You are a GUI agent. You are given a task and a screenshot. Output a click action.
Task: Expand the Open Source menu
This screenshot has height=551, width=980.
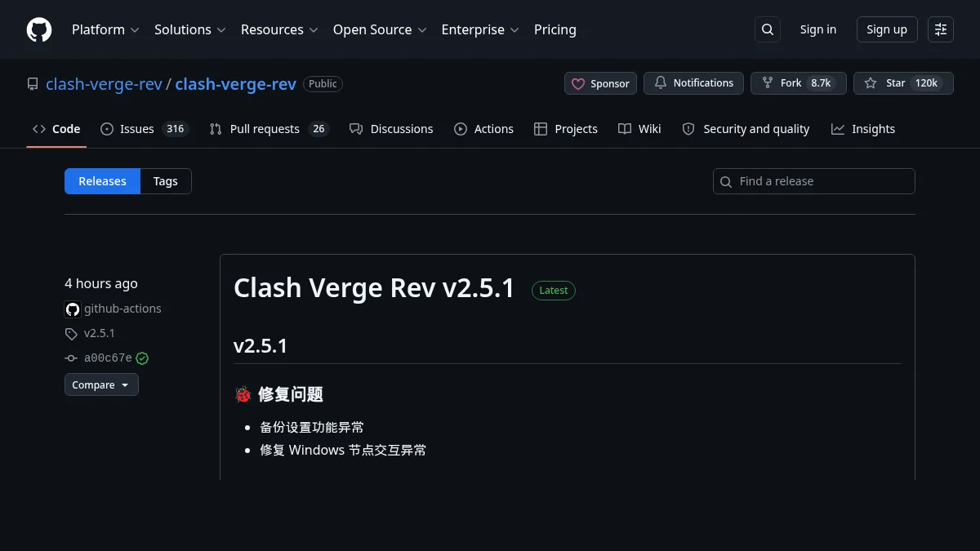click(380, 29)
